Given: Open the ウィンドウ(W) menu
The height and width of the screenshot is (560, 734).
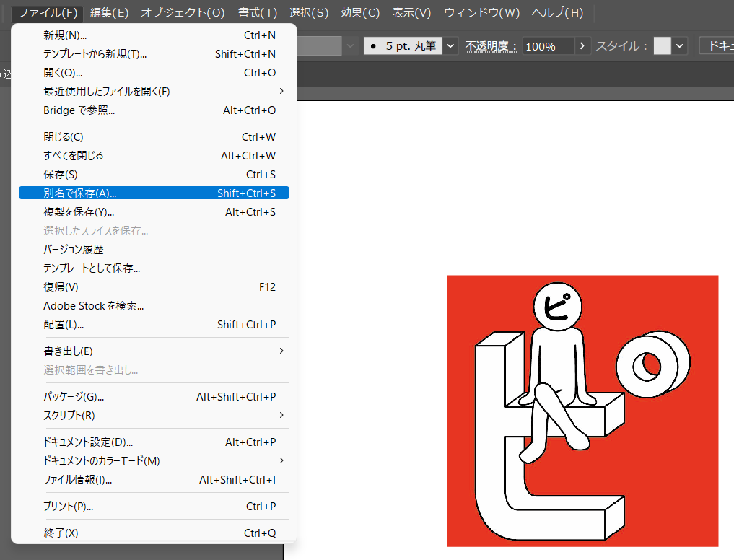Looking at the screenshot, I should pyautogui.click(x=481, y=13).
